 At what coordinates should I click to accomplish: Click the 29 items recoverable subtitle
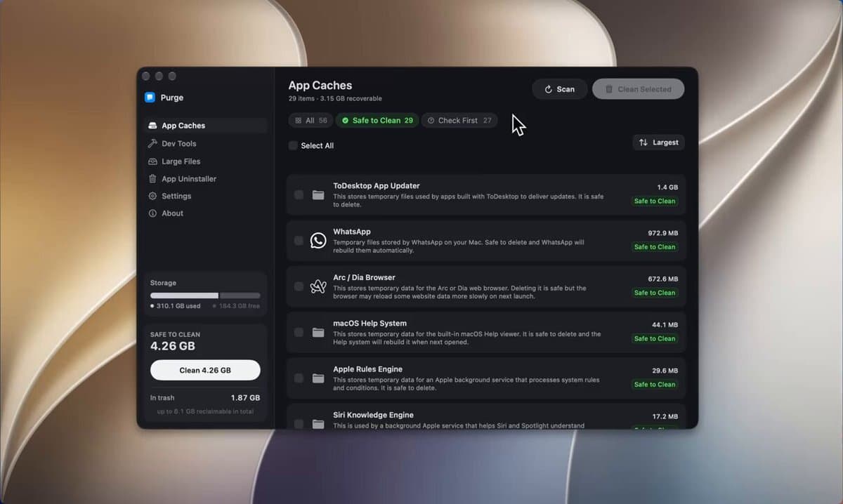(x=335, y=99)
